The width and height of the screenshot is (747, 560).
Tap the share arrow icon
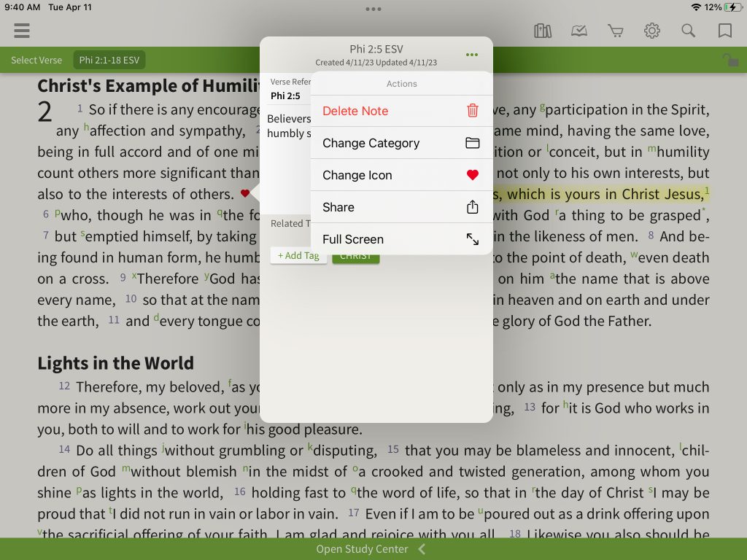pos(472,206)
